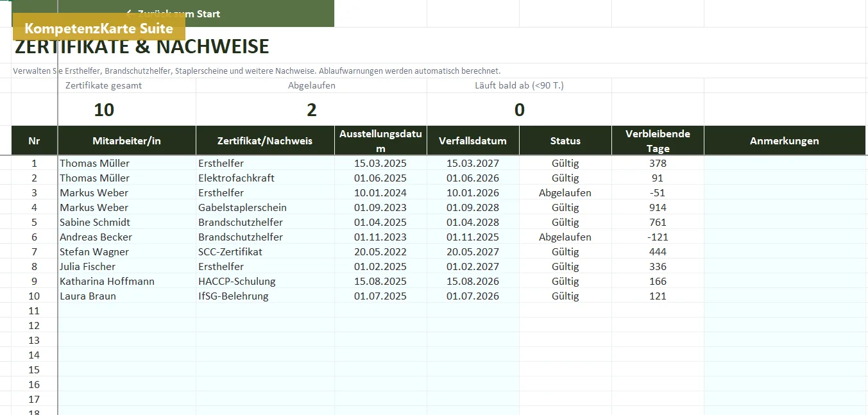Viewport: 868px width, 415px height.
Task: Select issue date 20.05.2022
Action: (381, 251)
